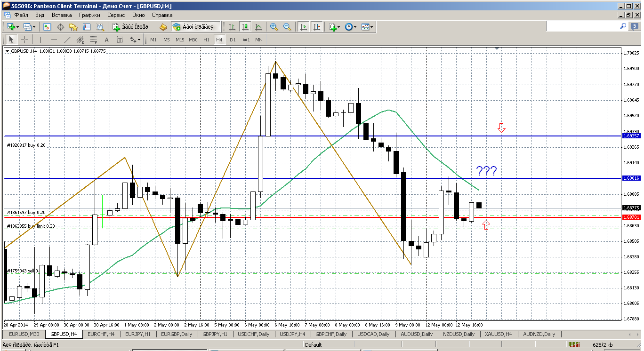Viewport: 644px width, 351px height.
Task: Select the text tool
Action: [107, 40]
